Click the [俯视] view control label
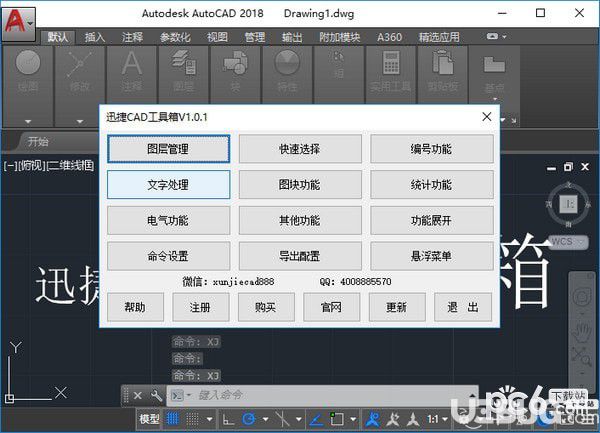The width and height of the screenshot is (600, 433). point(31,166)
